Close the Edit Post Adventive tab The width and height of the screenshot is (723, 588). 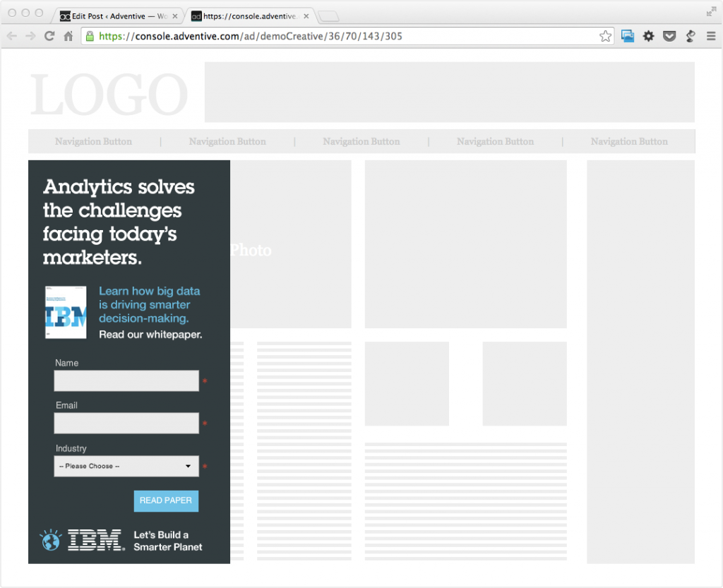point(175,16)
